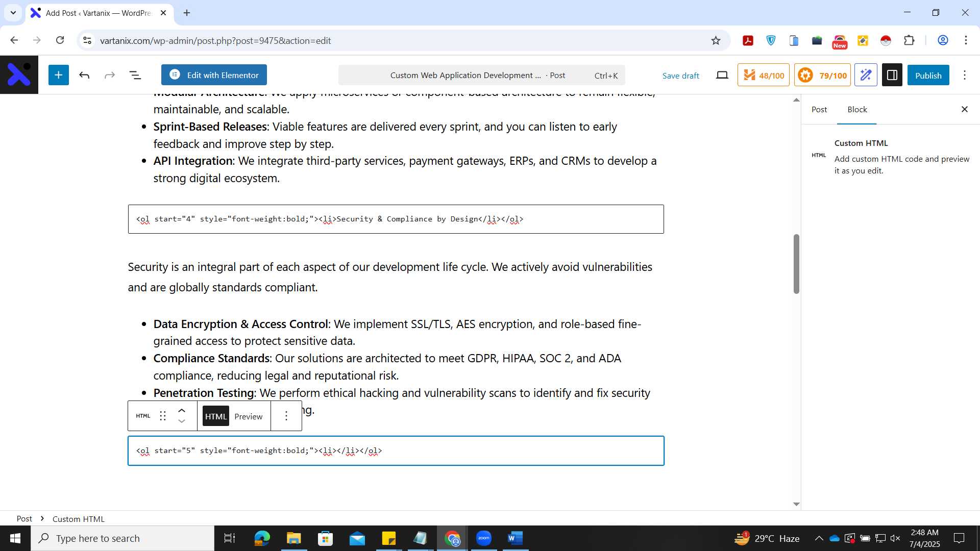Click the Custom HTML breadcrumb

coord(79,519)
